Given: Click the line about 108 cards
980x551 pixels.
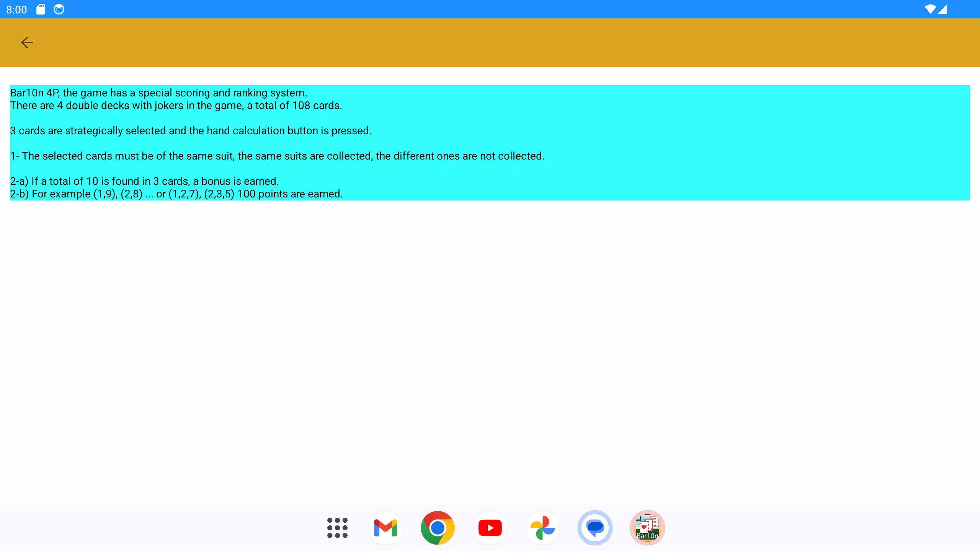Looking at the screenshot, I should pos(176,106).
